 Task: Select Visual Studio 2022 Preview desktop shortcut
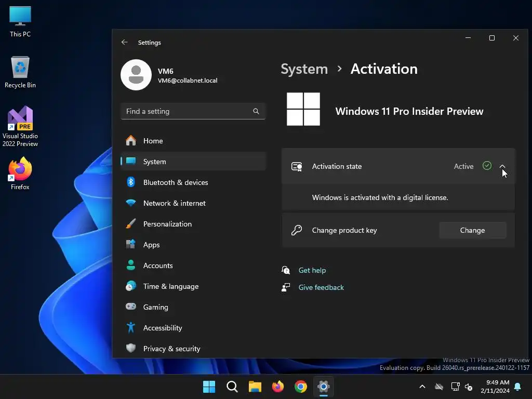(x=20, y=127)
